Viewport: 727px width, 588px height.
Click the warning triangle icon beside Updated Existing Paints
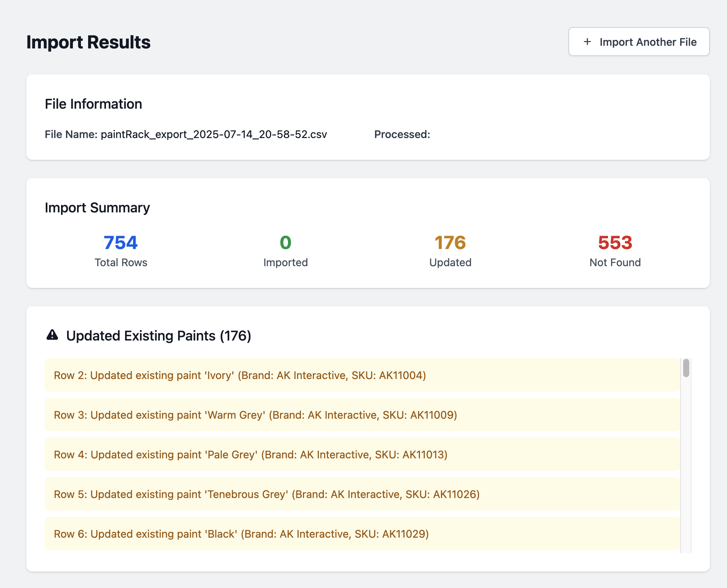click(52, 335)
